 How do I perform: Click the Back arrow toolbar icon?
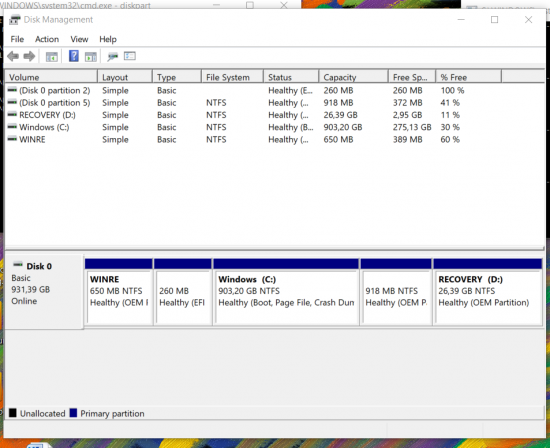tap(13, 56)
